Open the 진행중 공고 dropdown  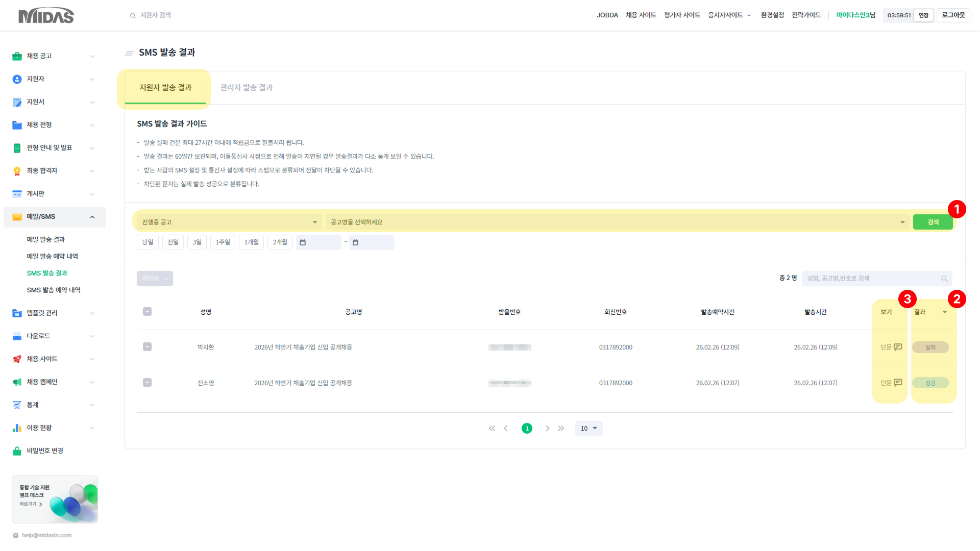(229, 222)
